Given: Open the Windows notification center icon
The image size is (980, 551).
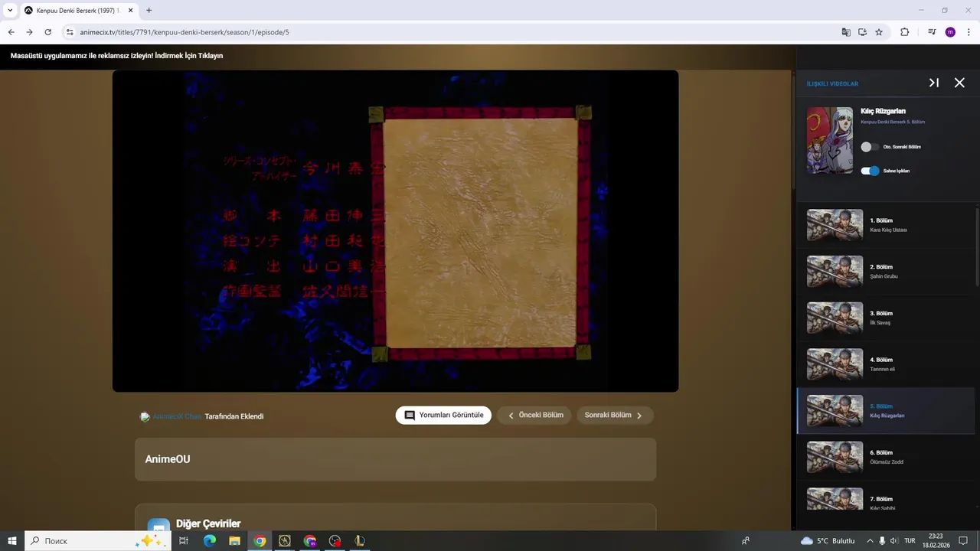Looking at the screenshot, I should coord(963,540).
